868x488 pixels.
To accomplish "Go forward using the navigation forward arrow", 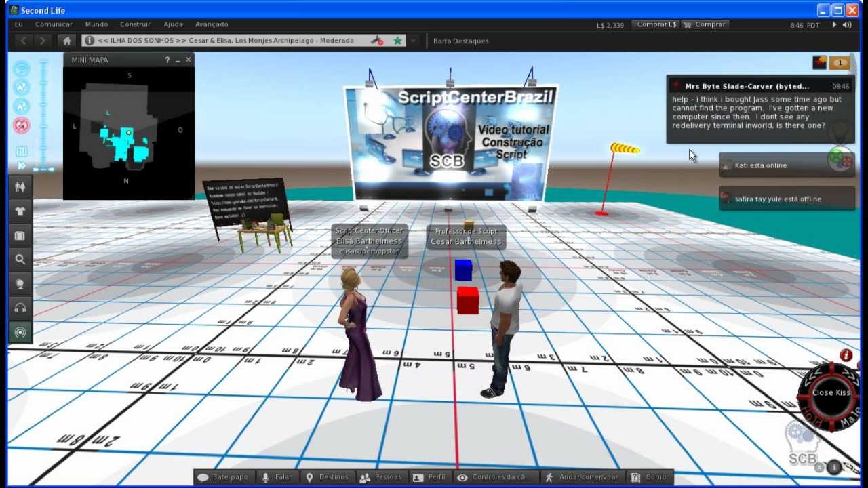I will (x=43, y=41).
